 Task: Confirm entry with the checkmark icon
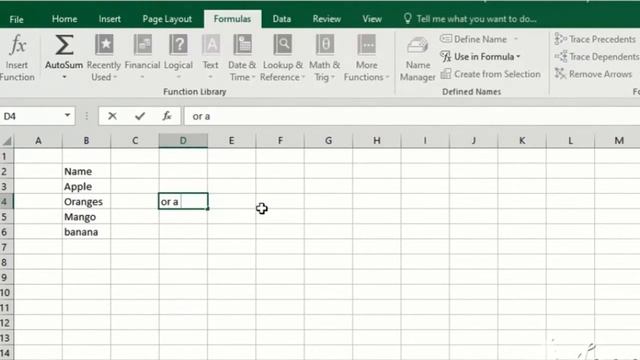(140, 116)
